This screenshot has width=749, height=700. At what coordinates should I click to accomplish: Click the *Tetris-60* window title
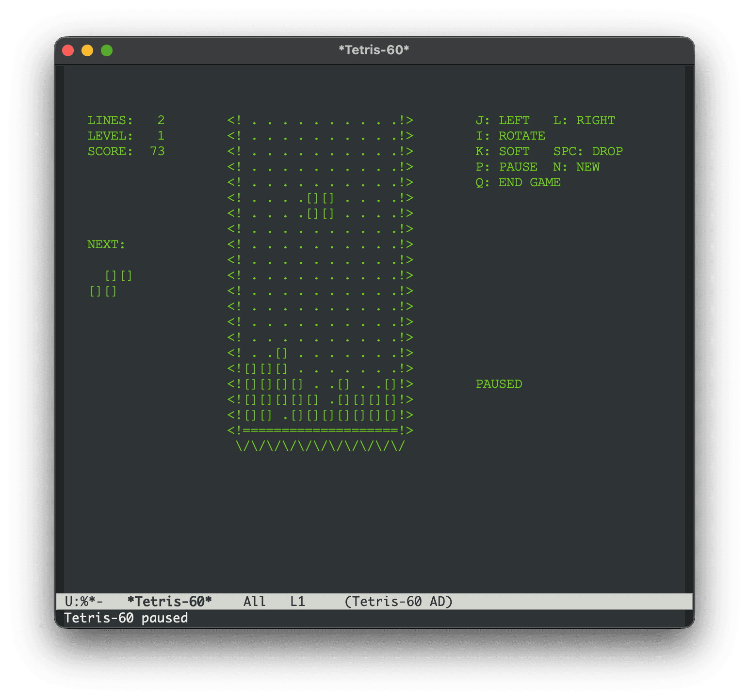tap(374, 50)
